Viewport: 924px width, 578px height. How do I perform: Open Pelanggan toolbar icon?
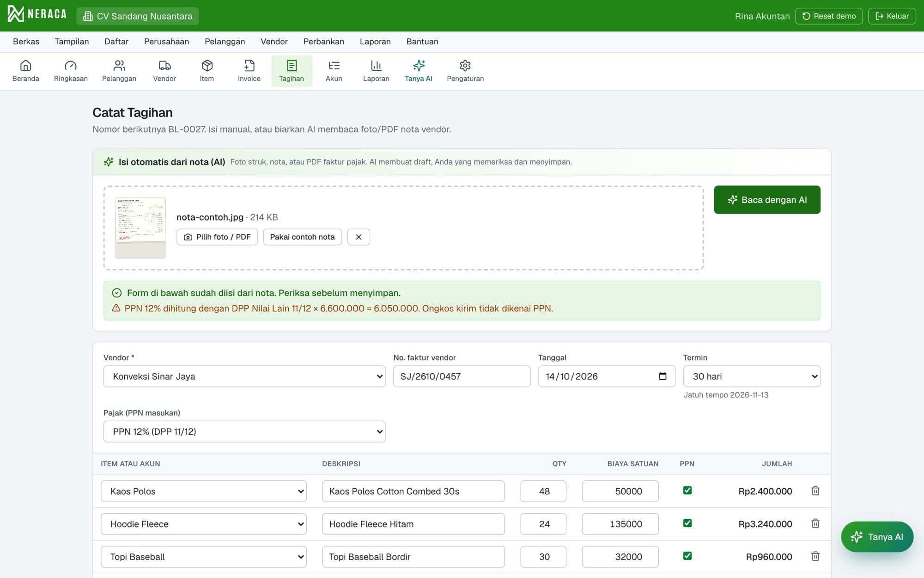point(119,71)
